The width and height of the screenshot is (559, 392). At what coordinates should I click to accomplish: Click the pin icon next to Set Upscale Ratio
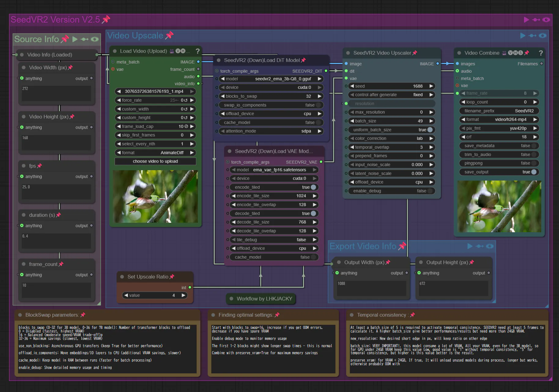tap(172, 277)
